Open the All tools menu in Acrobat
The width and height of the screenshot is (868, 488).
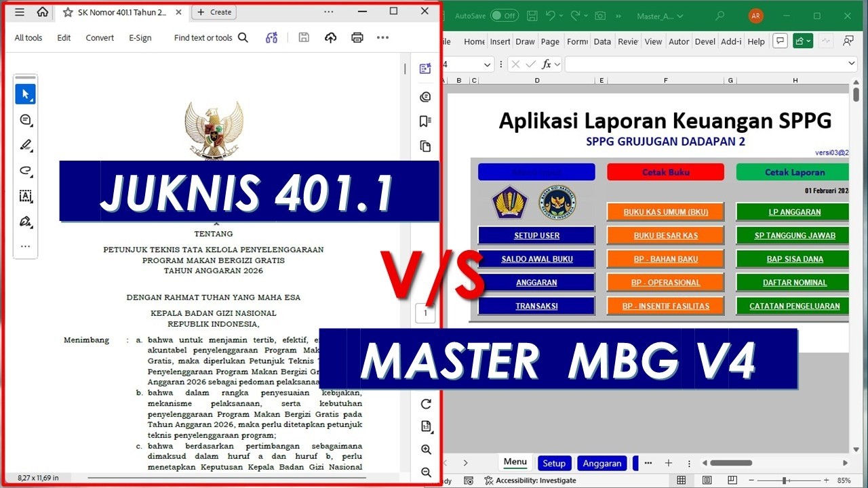(28, 38)
